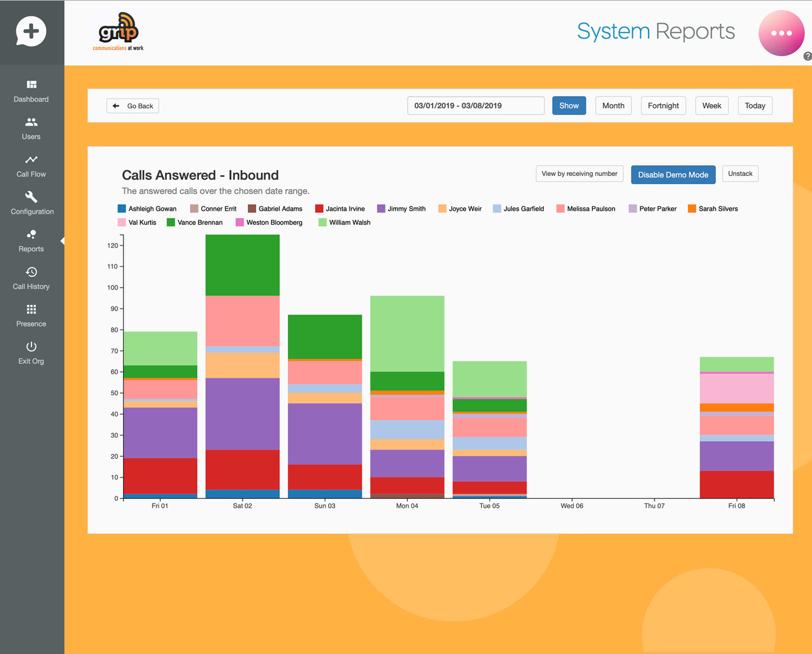Open Call History menu label
Screen dimensions: 812x654
[x=31, y=287]
